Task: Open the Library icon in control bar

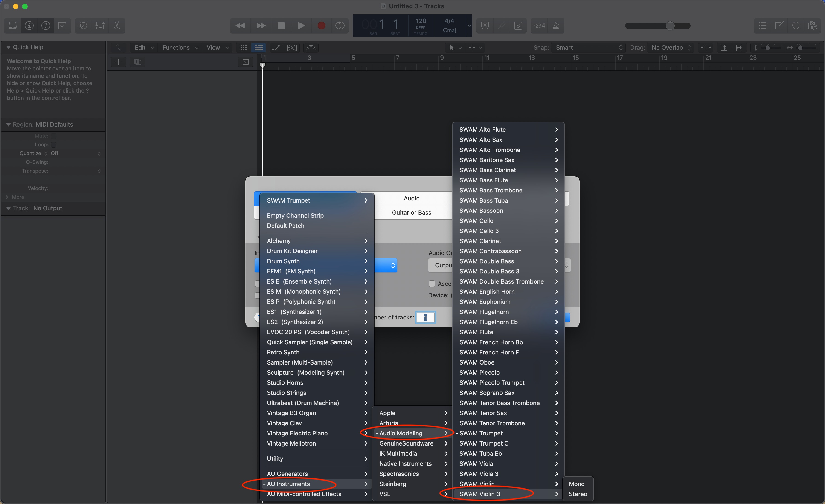Action: click(x=13, y=26)
